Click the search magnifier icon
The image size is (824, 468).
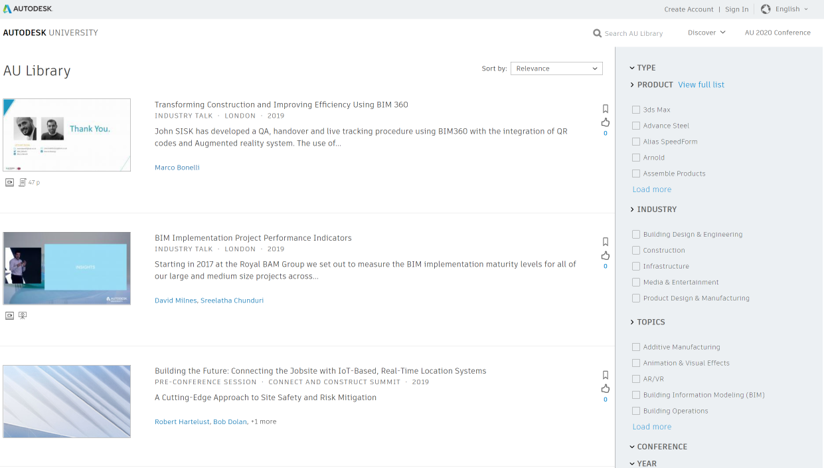click(597, 33)
